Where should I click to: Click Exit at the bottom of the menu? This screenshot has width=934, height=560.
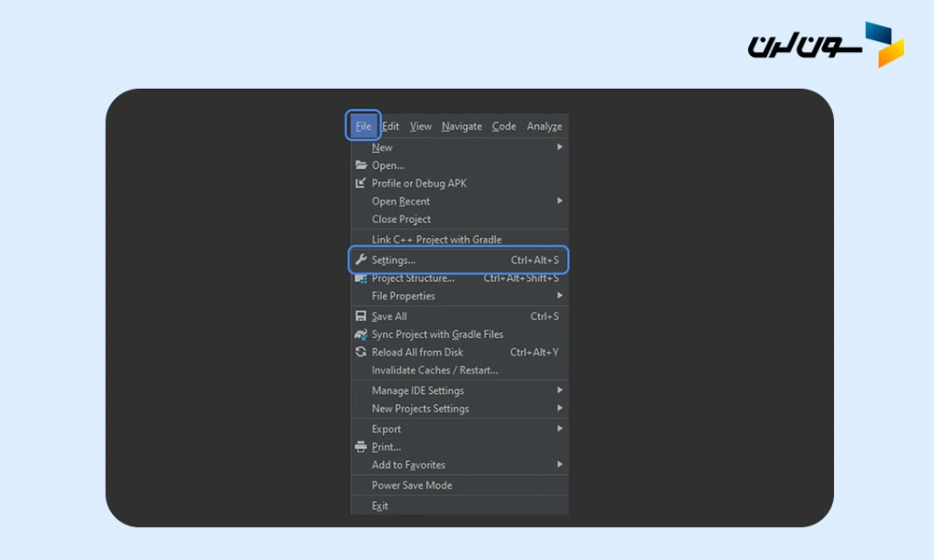[x=380, y=506]
